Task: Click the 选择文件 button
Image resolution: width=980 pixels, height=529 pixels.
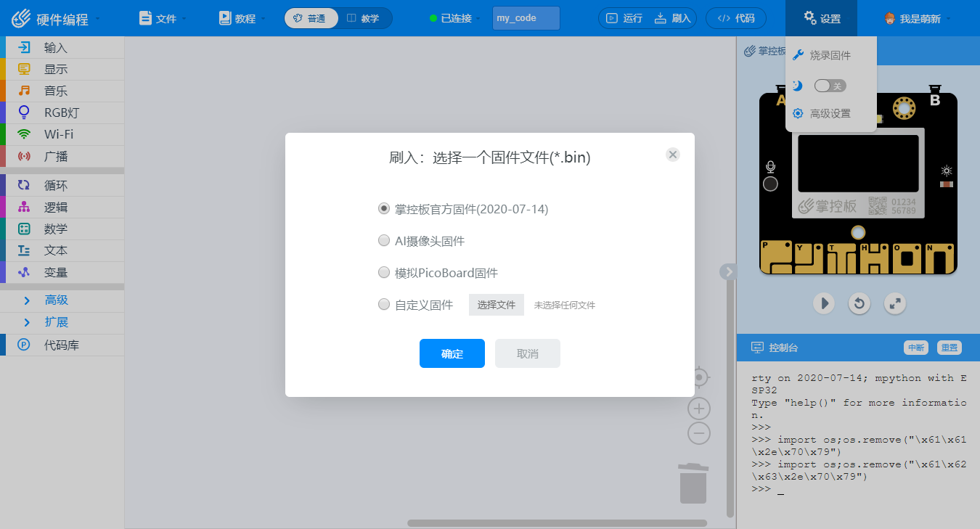Action: 497,305
